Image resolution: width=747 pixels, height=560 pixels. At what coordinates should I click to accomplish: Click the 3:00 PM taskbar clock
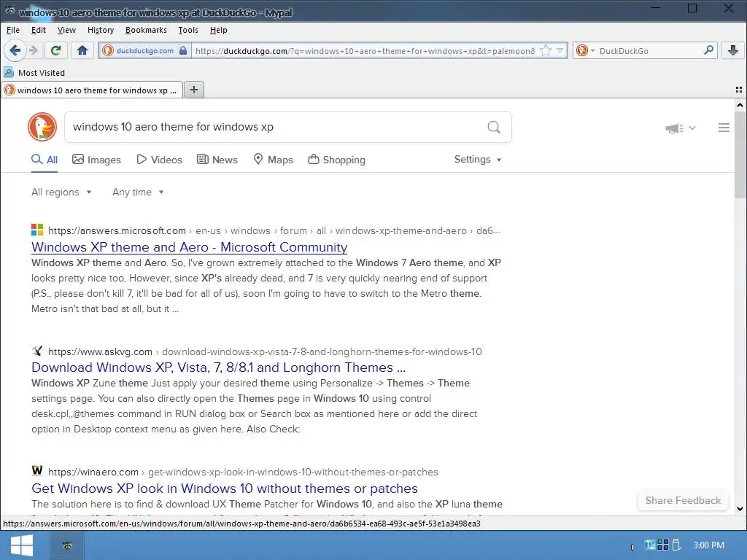708,545
